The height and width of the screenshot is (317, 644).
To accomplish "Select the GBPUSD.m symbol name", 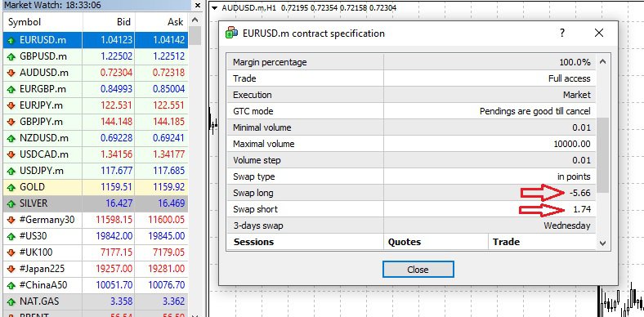I will point(43,56).
